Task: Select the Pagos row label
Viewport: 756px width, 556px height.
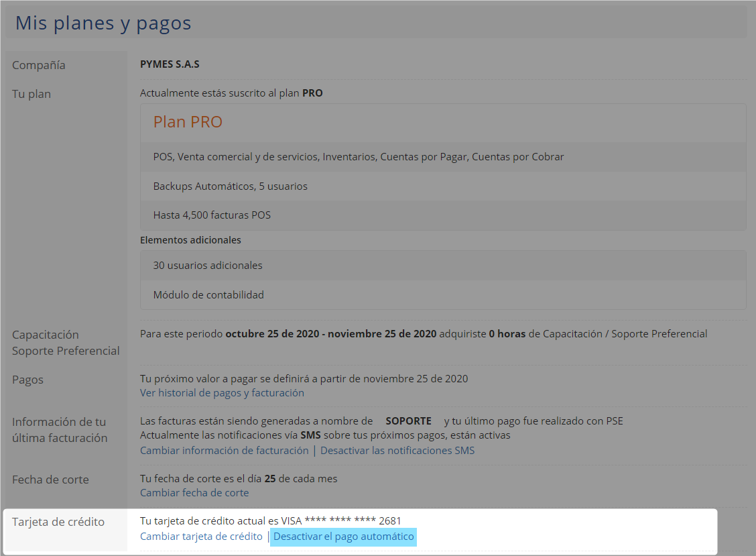Action: (27, 380)
